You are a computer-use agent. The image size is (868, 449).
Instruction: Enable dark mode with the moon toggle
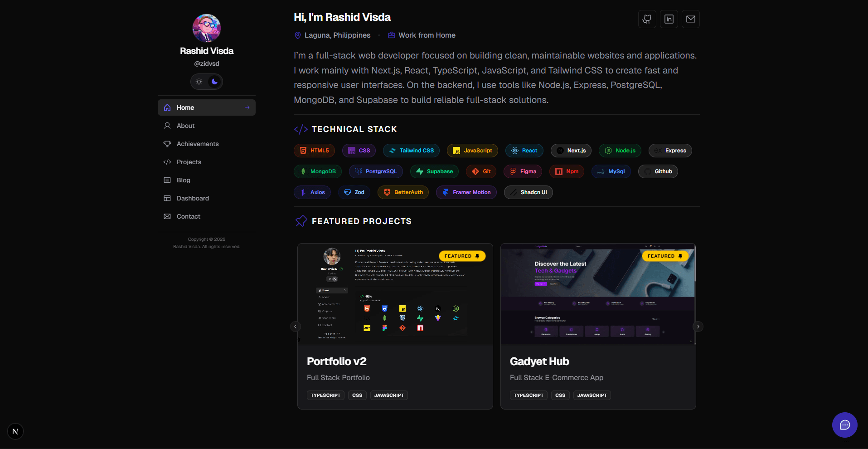click(214, 82)
